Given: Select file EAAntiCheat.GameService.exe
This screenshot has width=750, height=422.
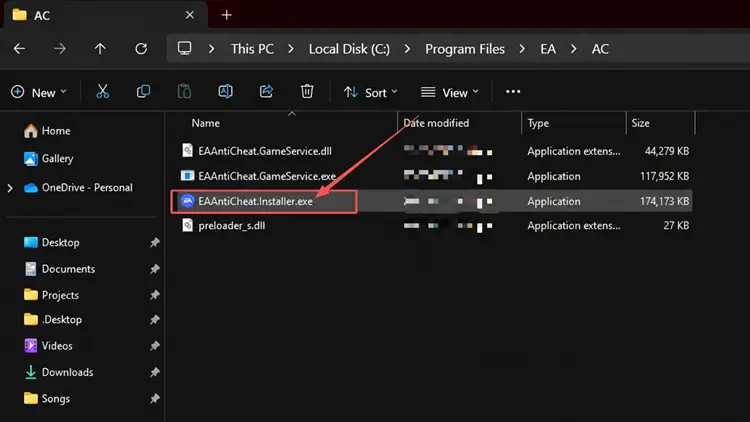Looking at the screenshot, I should 267,176.
